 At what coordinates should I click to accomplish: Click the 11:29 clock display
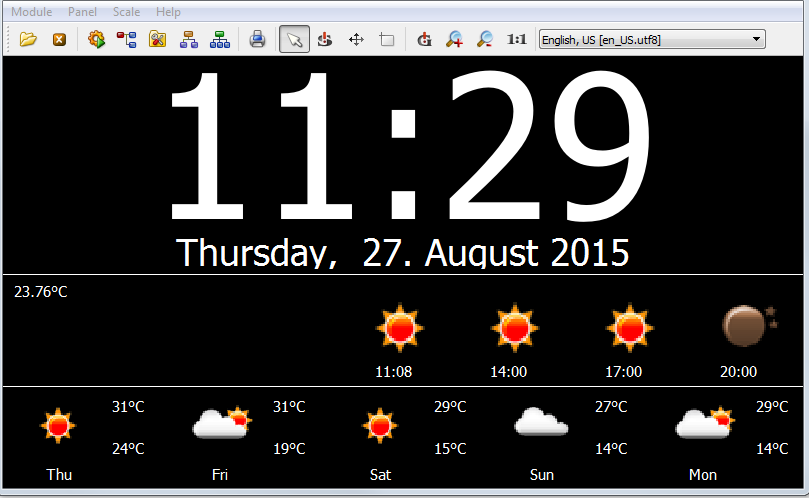[x=408, y=146]
